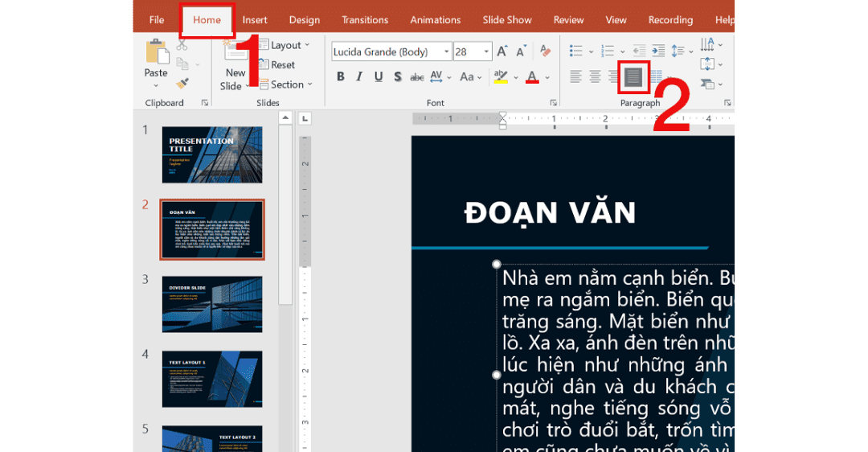
Task: Open the Review tab
Action: pos(568,20)
